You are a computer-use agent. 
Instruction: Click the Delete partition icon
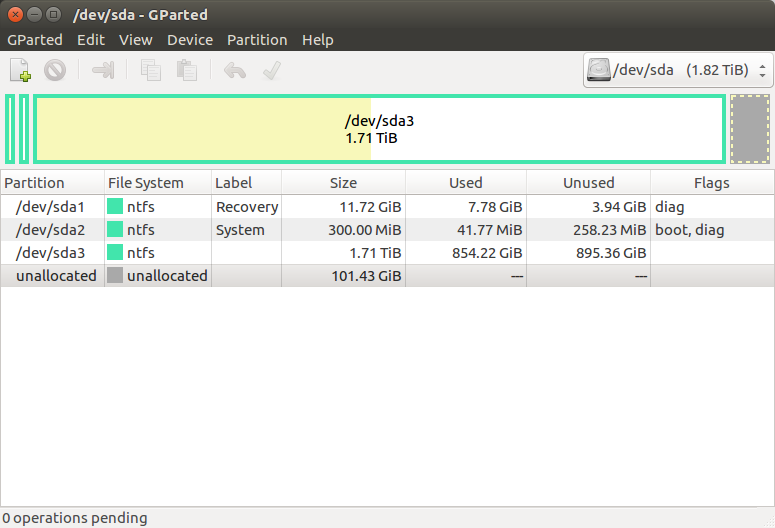click(55, 70)
